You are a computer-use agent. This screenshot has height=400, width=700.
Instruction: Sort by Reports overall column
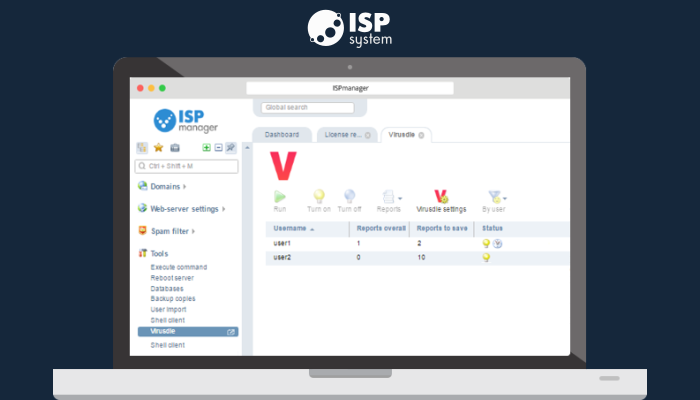[x=380, y=229]
